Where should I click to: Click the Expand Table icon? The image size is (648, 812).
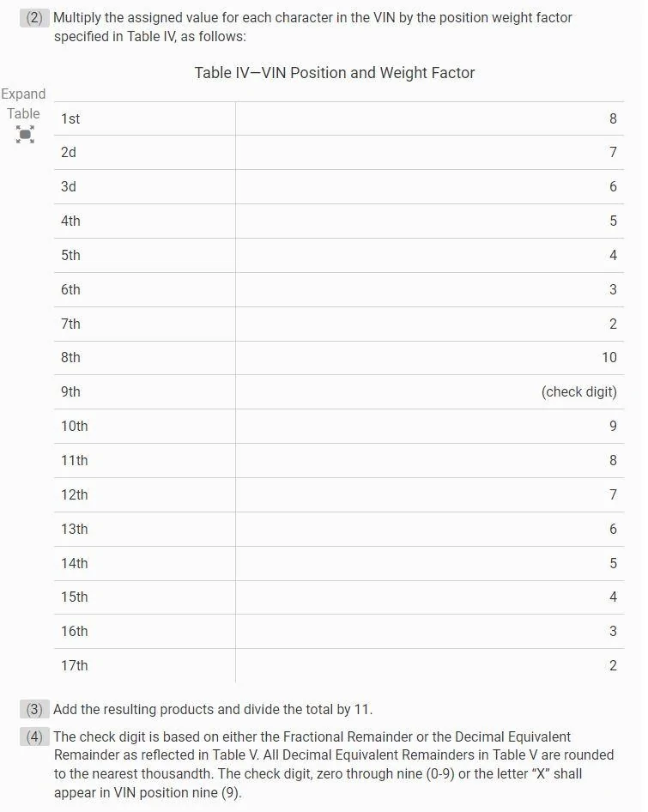click(25, 134)
